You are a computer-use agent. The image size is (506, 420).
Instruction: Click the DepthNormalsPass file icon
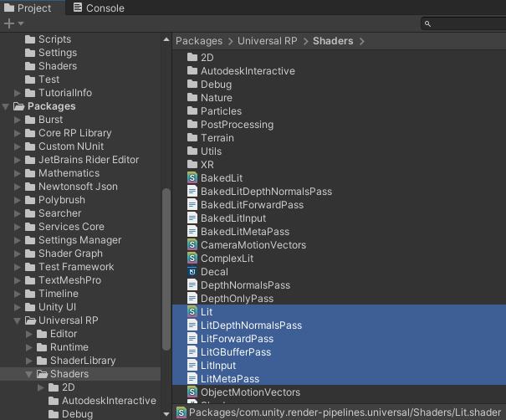pos(192,285)
